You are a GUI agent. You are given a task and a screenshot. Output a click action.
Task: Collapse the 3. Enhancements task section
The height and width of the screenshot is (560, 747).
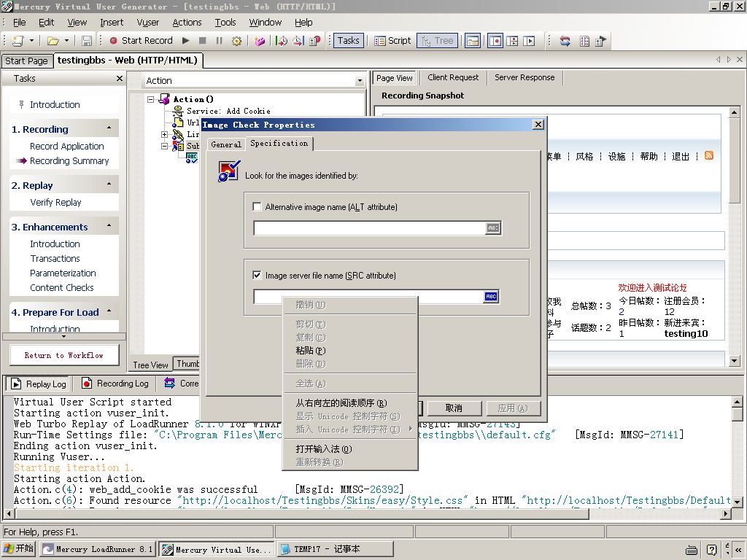point(109,226)
